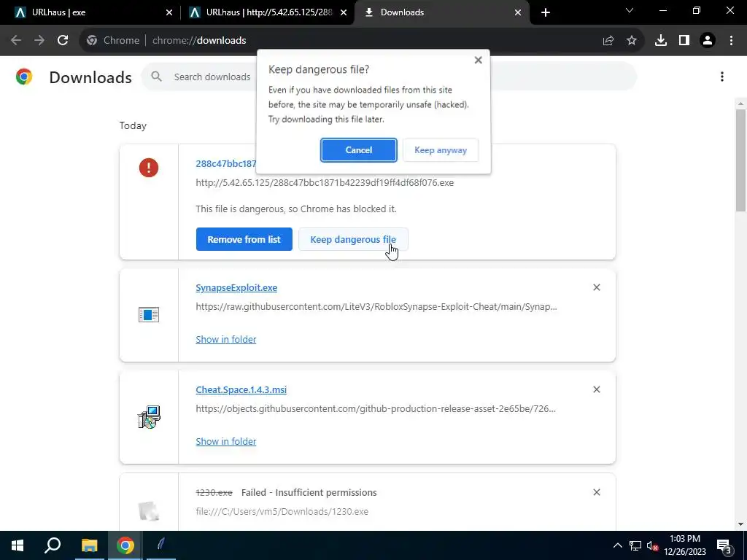Show SynapseExploit.exe in folder

click(x=226, y=339)
